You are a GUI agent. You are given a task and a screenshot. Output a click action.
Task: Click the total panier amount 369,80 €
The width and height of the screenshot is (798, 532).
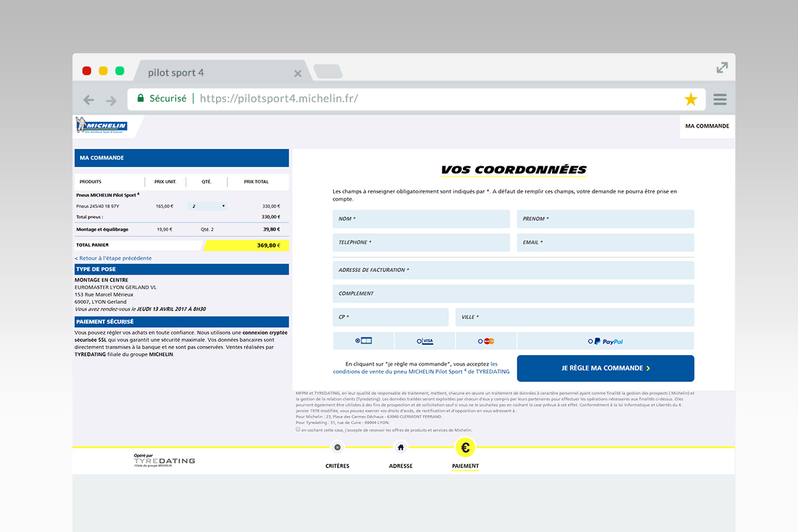[268, 245]
